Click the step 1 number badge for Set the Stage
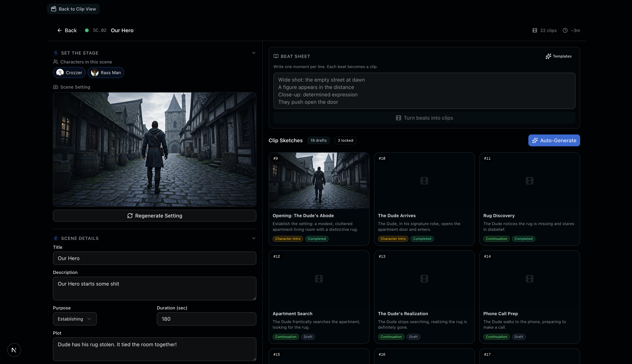 click(x=56, y=53)
